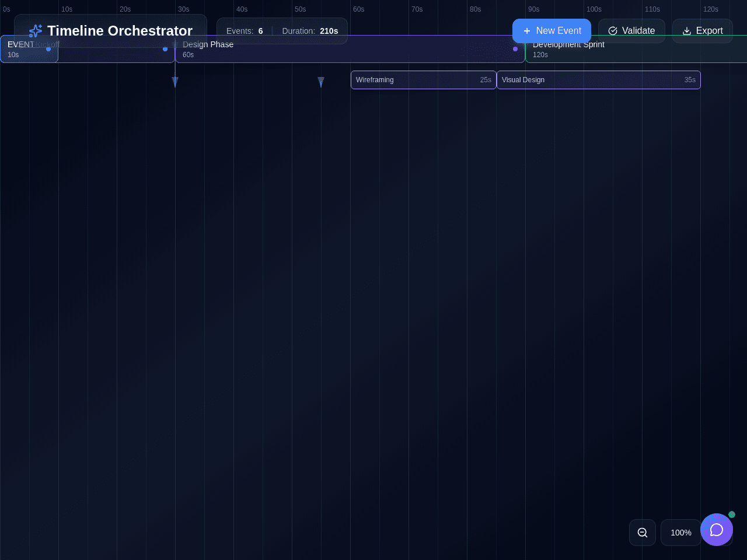The height and width of the screenshot is (560, 747).
Task: Select the Wireframing sub-event bar
Action: 424,80
